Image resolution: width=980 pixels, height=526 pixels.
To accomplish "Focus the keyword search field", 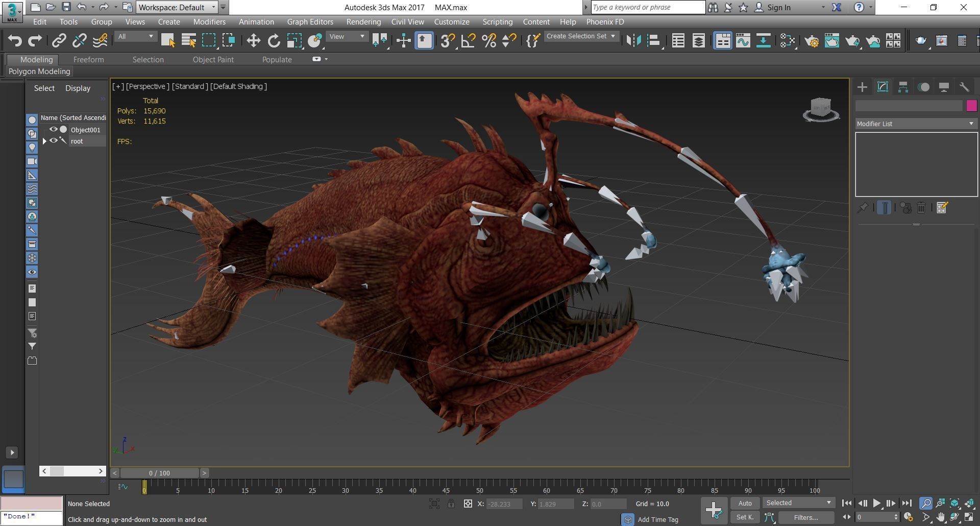I will click(648, 7).
